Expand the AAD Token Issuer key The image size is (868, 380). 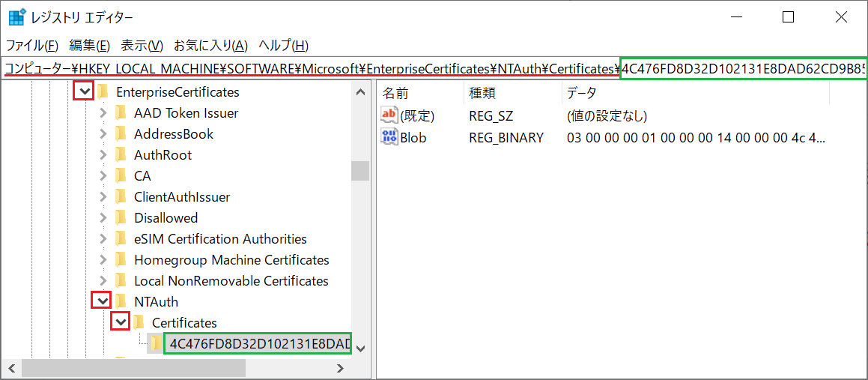[x=103, y=113]
